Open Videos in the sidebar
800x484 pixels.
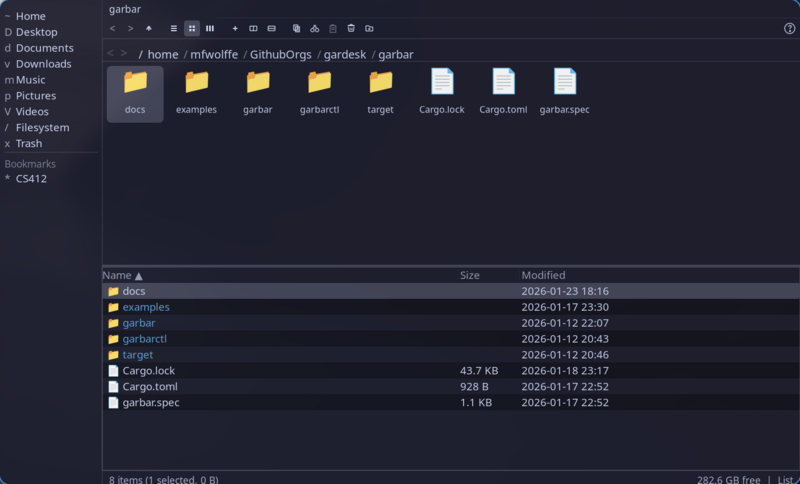[x=32, y=112]
